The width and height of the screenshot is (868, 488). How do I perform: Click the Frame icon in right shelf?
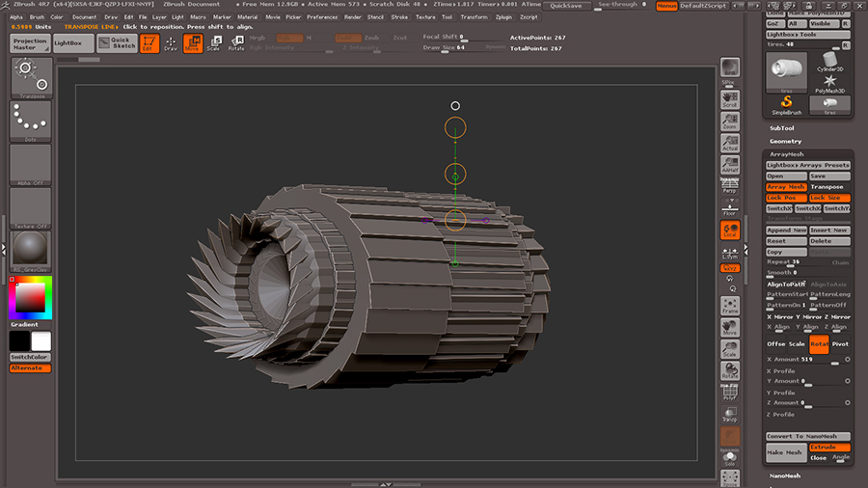[730, 306]
